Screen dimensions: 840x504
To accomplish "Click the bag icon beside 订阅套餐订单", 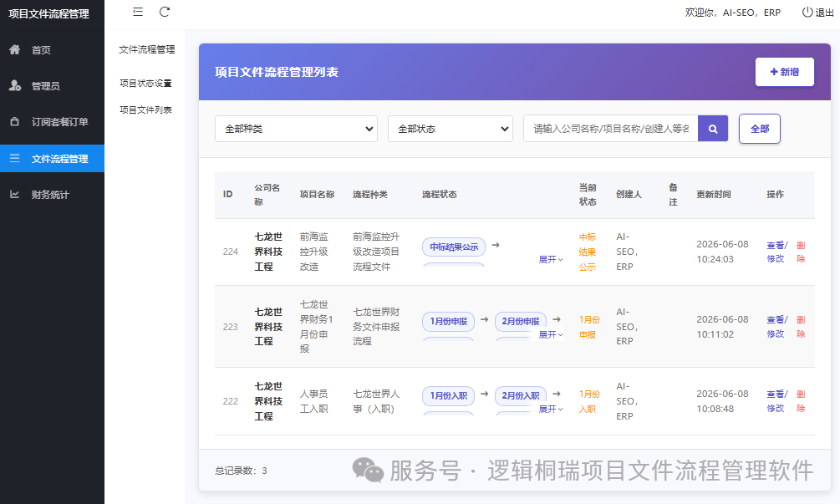I will tap(14, 121).
